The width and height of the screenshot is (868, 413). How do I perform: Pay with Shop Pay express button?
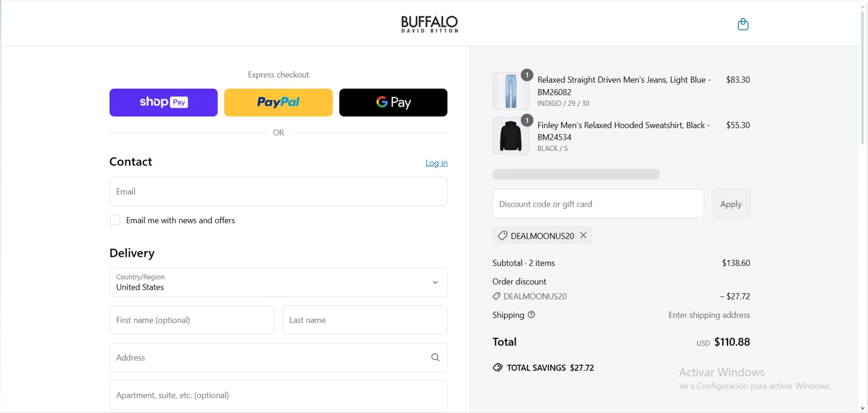163,102
